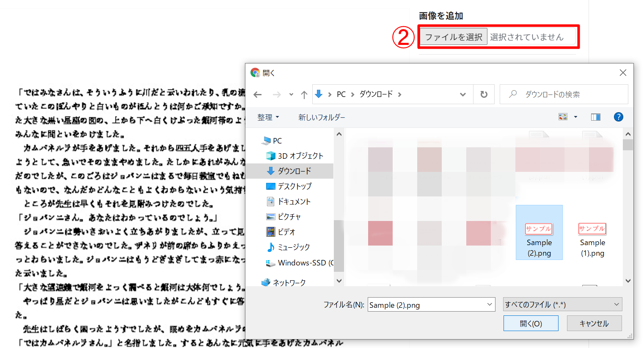Viewport: 644px width, 348px height.
Task: Click the ファイルを選択 upload button
Action: click(x=453, y=36)
